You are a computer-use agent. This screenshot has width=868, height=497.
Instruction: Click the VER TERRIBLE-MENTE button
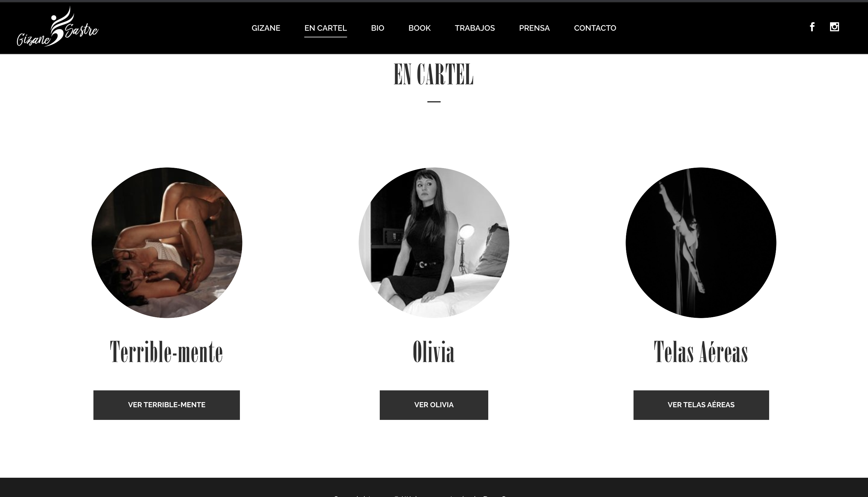coord(167,405)
